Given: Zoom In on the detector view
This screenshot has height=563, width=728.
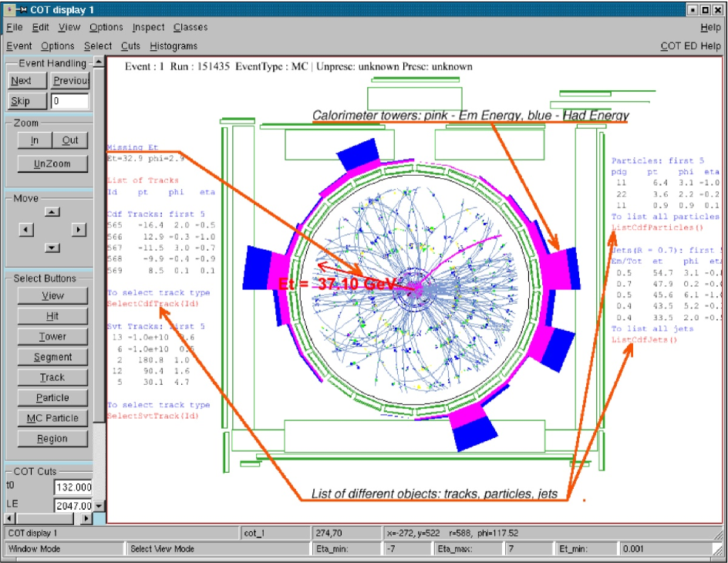Looking at the screenshot, I should 35,140.
